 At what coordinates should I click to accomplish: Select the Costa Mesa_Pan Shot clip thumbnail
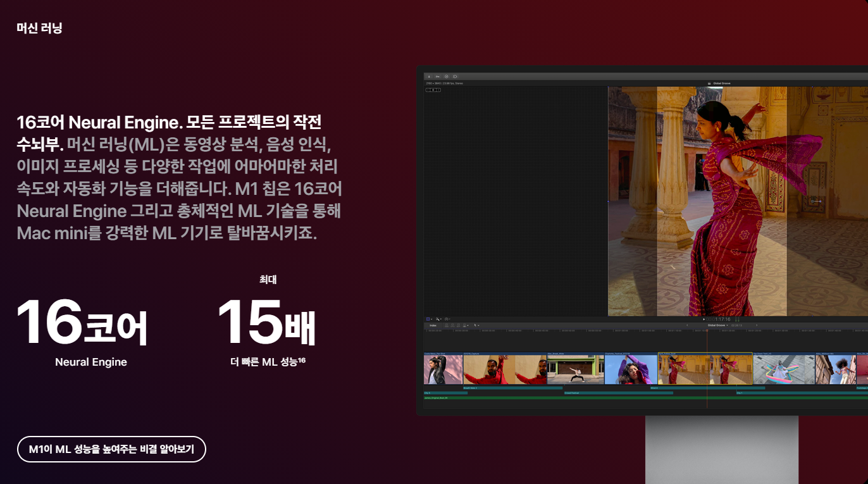coord(443,369)
